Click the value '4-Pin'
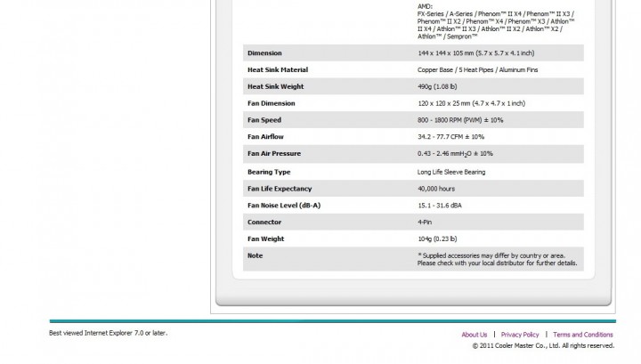641x364 pixels. click(x=425, y=222)
